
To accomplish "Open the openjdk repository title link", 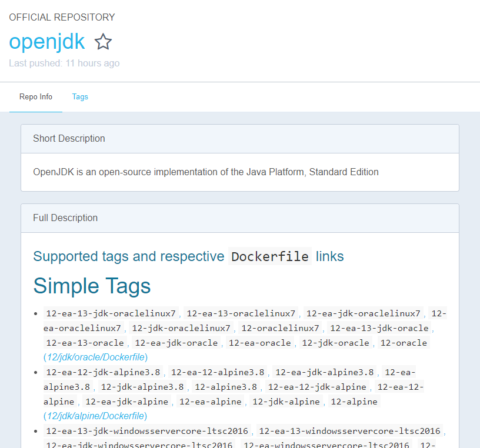I will (x=47, y=42).
